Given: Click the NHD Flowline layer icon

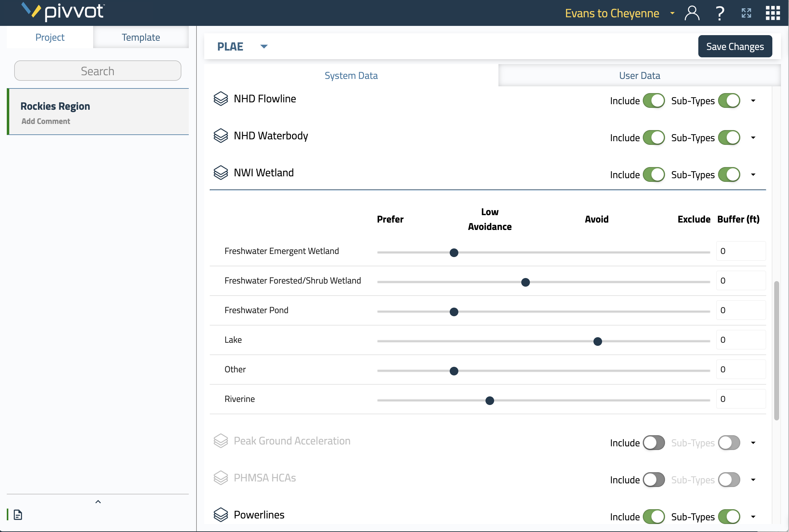Looking at the screenshot, I should coord(221,99).
